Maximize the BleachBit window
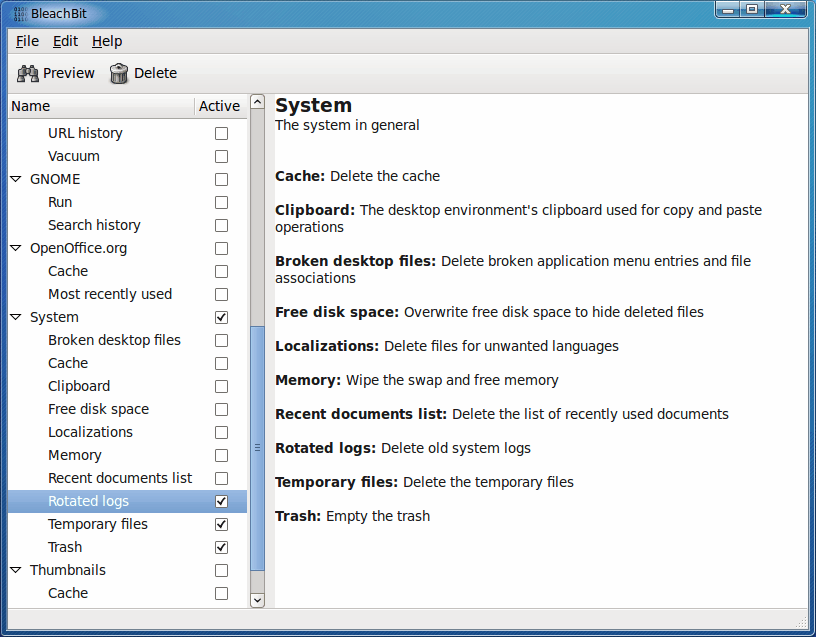The width and height of the screenshot is (816, 637). (x=752, y=9)
